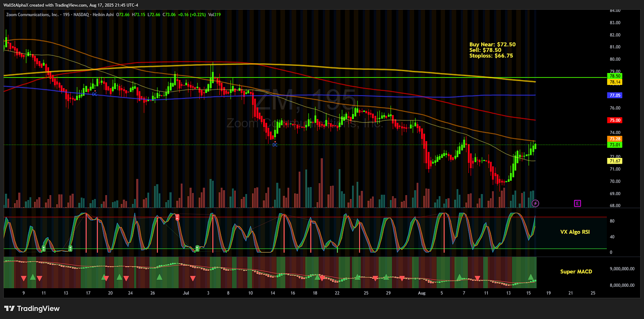Toggle visibility of the VX Algo RSI indicator
Viewport: 644px width, 319px height.
click(x=575, y=231)
